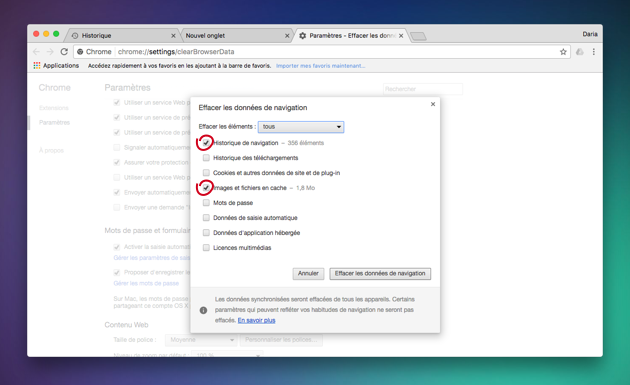
Task: Open a new tab with the new-tab button
Action: [x=418, y=37]
